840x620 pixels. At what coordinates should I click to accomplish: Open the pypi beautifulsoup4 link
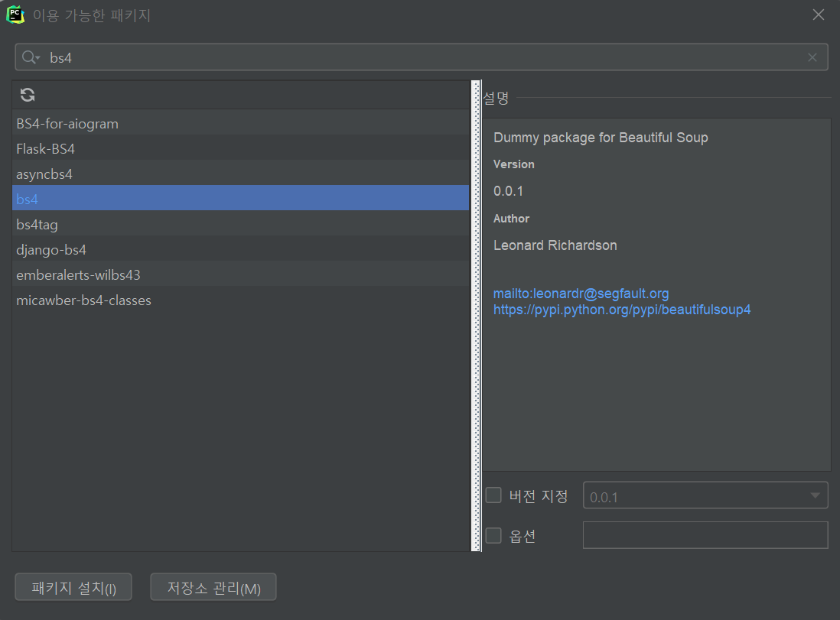(621, 310)
